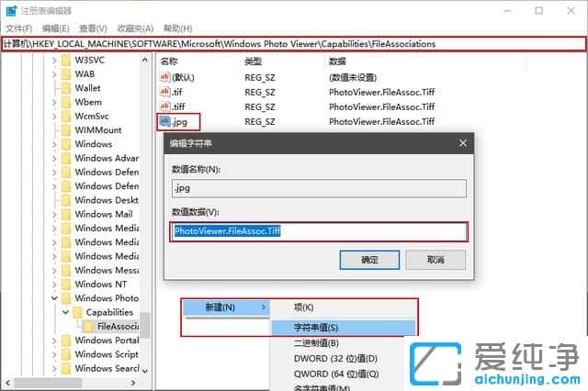
Task: Select the .tiff value icon
Action: click(x=165, y=106)
